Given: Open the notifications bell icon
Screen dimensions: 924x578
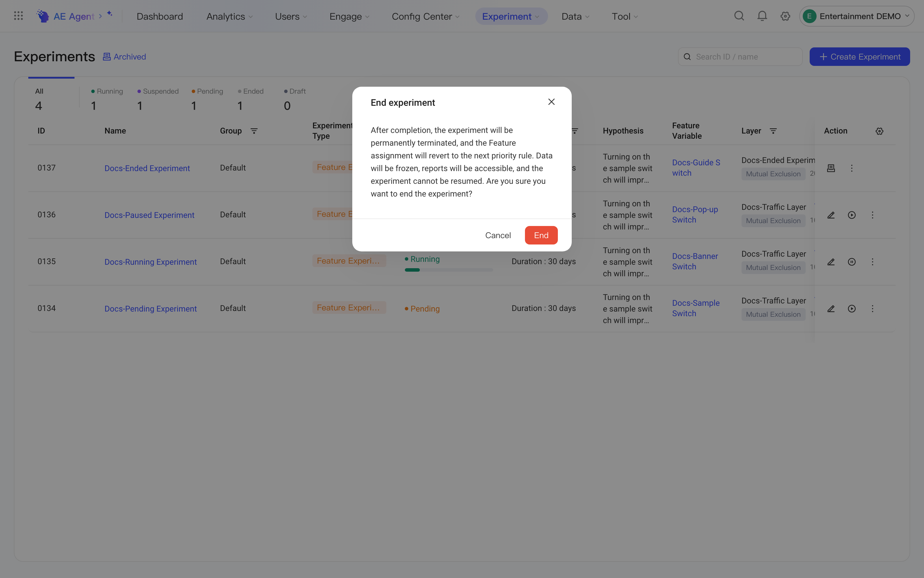Looking at the screenshot, I should (762, 16).
